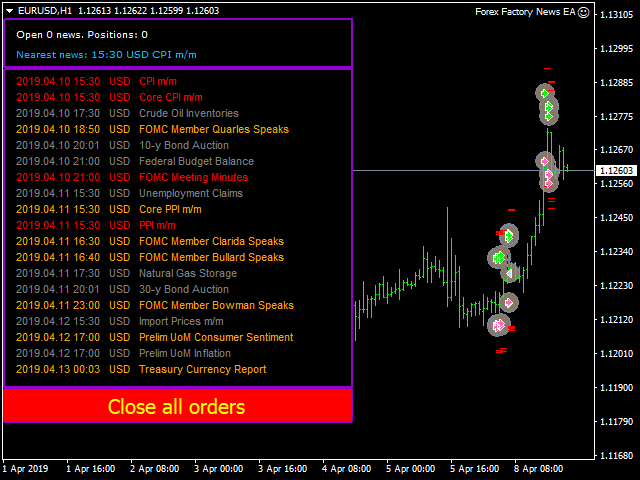640x480 pixels.
Task: Select the Import Prices m/m row
Action: 120,321
